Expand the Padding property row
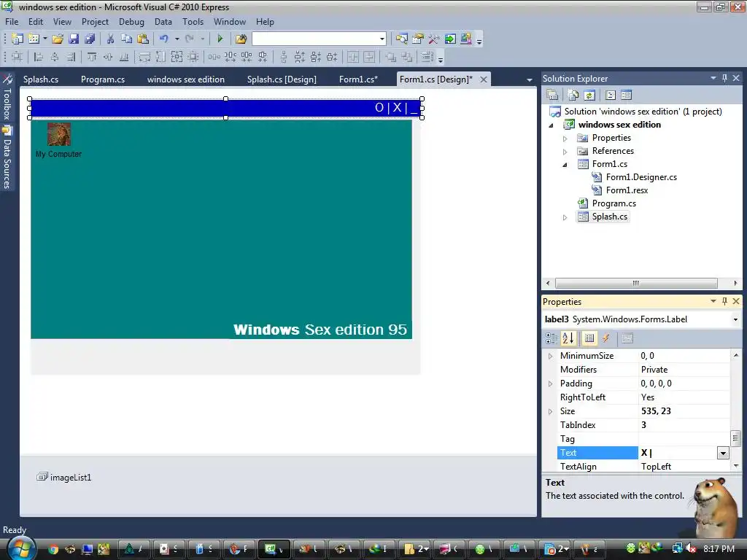 point(551,384)
